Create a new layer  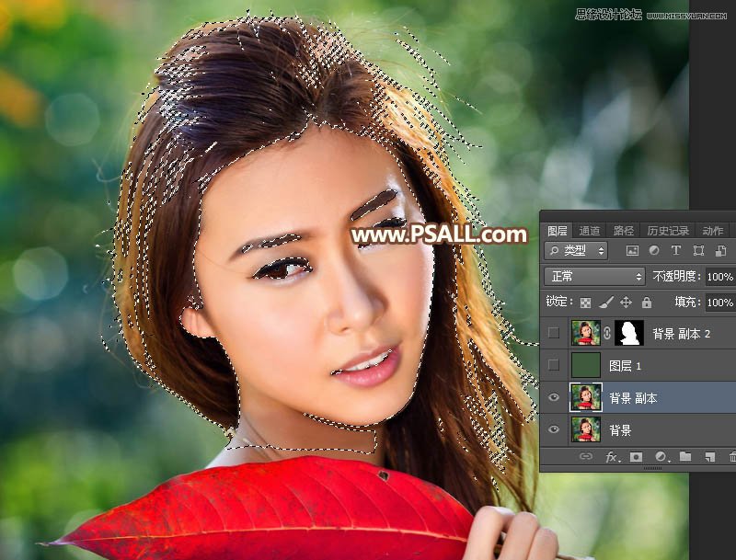click(x=709, y=456)
